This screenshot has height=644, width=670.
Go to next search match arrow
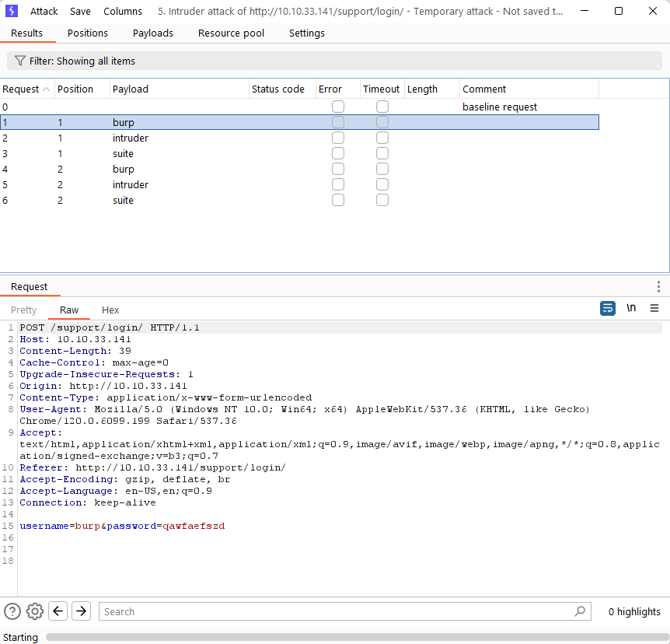(81, 611)
